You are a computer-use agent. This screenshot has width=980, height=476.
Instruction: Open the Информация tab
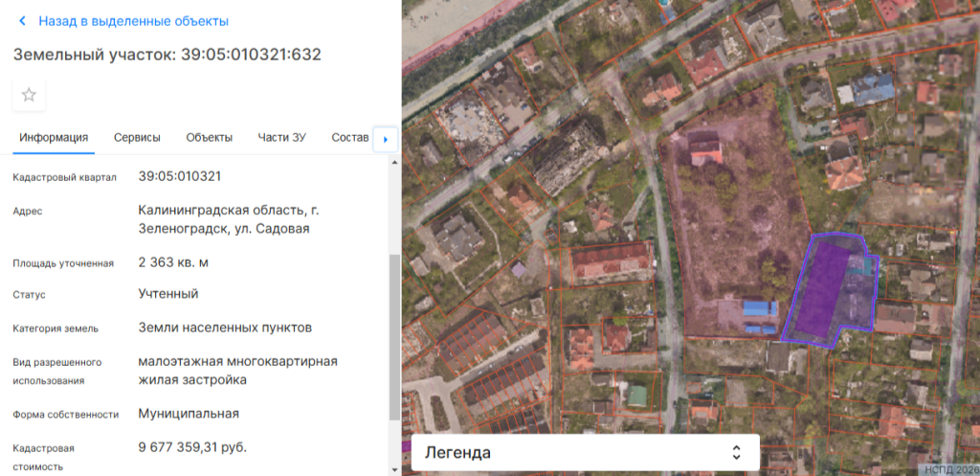click(54, 138)
